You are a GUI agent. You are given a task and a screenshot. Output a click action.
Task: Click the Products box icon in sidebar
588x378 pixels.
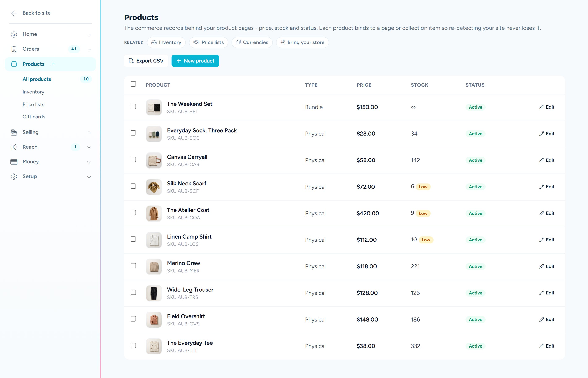pos(14,64)
